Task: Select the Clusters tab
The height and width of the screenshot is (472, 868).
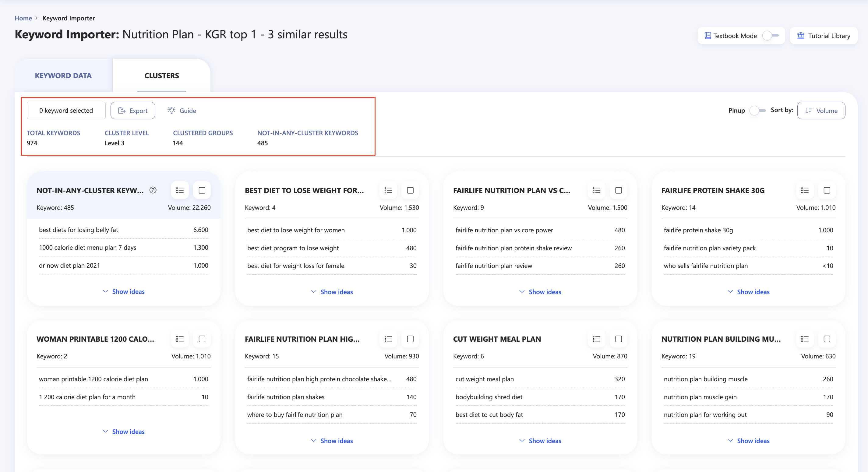Action: pyautogui.click(x=161, y=76)
